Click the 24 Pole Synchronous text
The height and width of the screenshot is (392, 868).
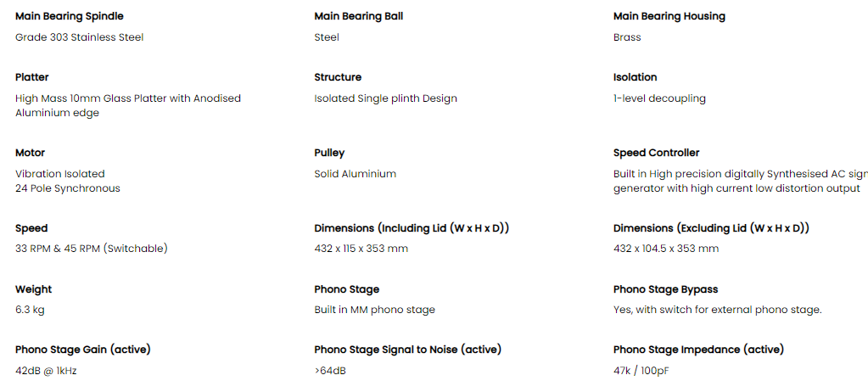coord(68,188)
